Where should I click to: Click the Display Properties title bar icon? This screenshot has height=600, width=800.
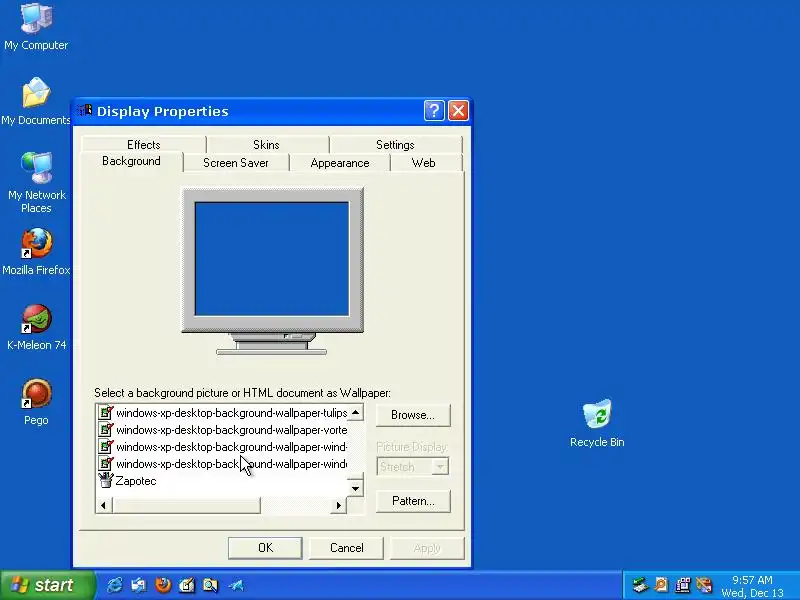(x=85, y=110)
